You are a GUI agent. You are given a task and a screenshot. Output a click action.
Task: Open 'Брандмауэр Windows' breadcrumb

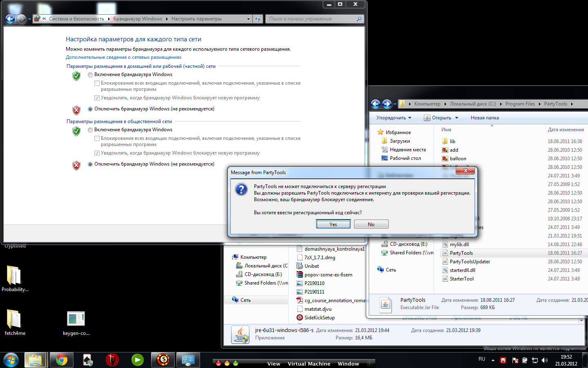pyautogui.click(x=138, y=19)
